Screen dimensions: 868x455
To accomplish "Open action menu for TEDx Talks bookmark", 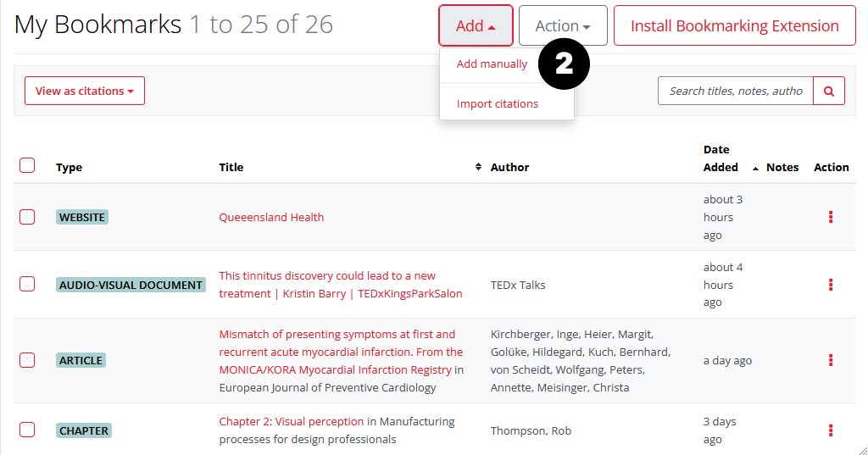I will click(831, 285).
